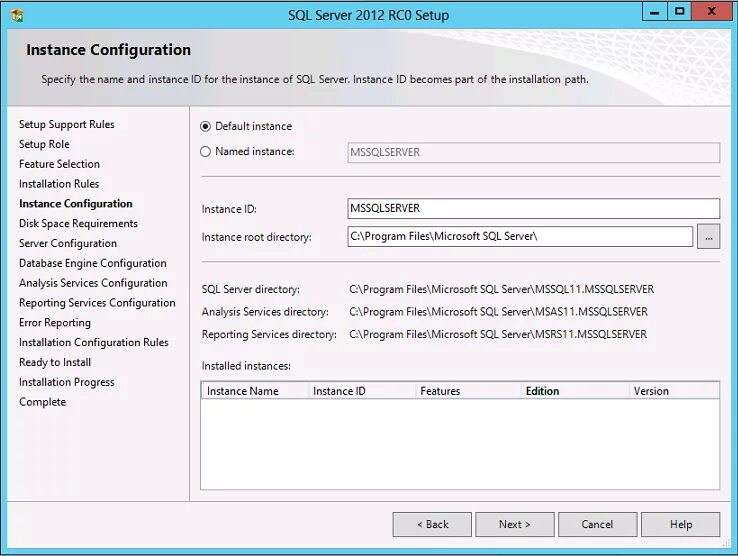Image resolution: width=738 pixels, height=556 pixels.
Task: Go to the Feature Selection step
Action: 59,164
